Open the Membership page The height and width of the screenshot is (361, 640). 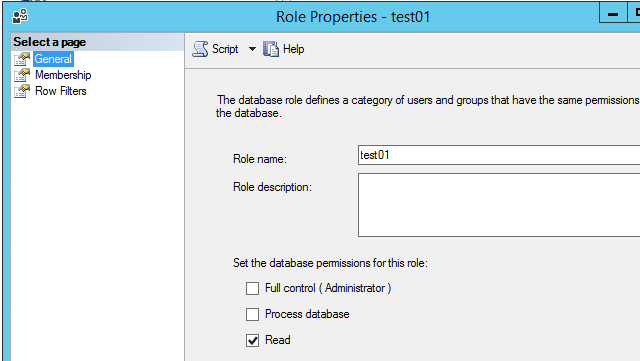[x=63, y=75]
